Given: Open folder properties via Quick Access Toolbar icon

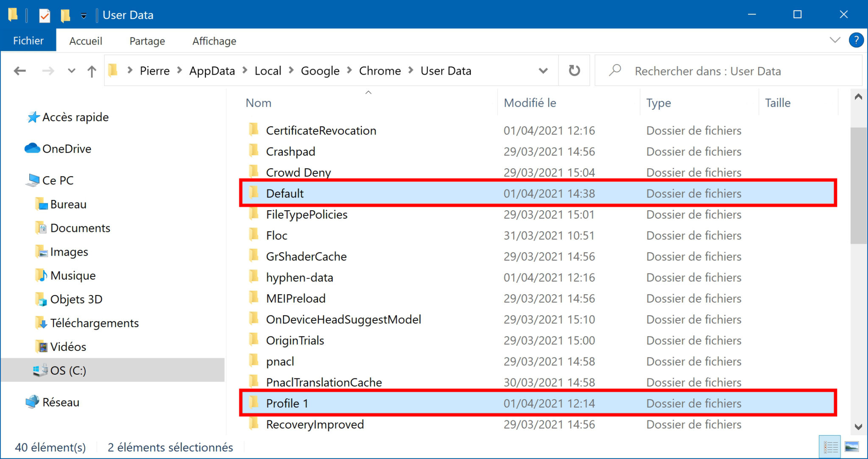Looking at the screenshot, I should [x=45, y=15].
